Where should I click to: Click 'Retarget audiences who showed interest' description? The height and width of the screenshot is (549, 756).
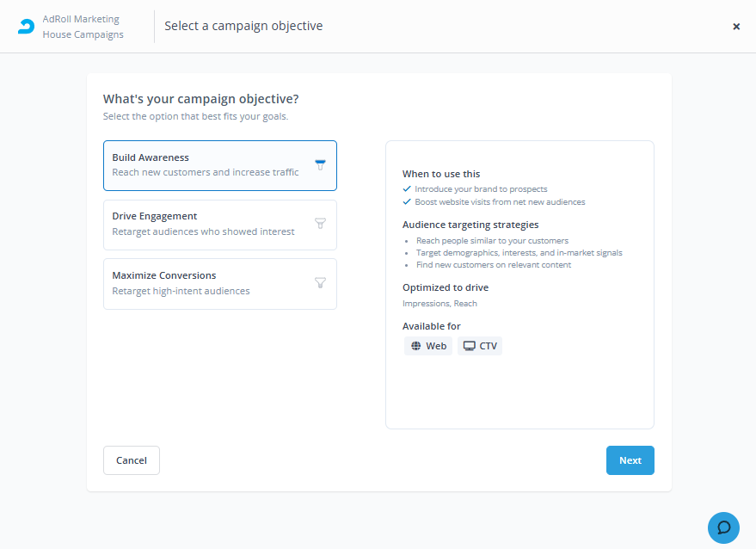203,231
